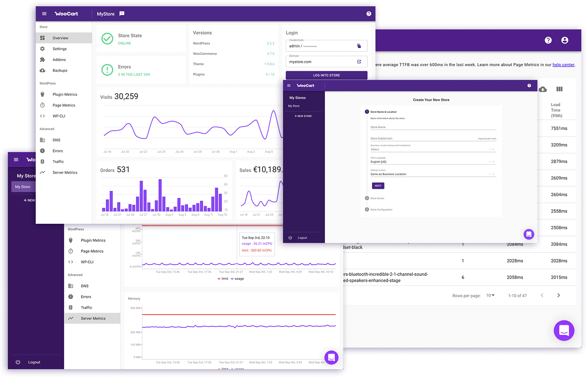Select Overview in the store sidebar

64,38
